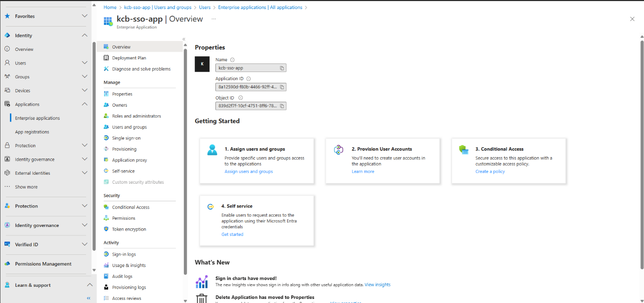Click the kcb-sso-app logo thumbnail K
Screen dimensions: 644x303
(x=202, y=64)
